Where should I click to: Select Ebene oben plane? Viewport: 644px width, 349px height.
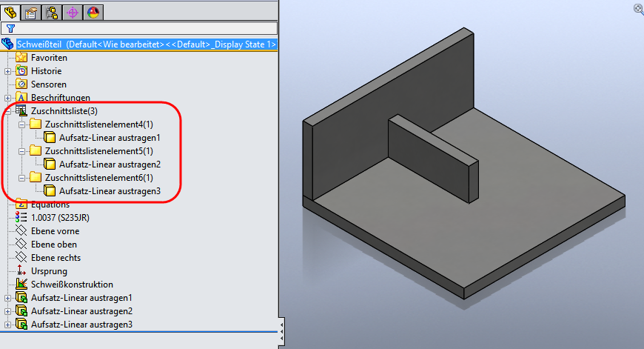(54, 245)
